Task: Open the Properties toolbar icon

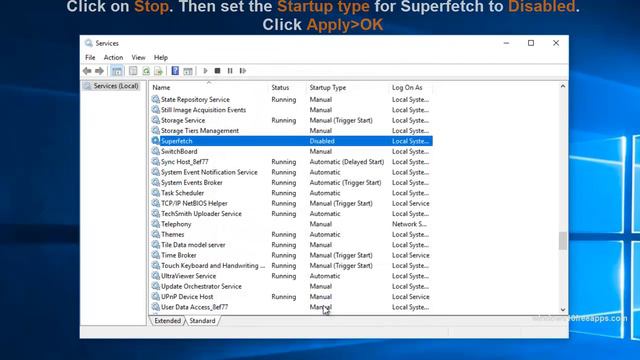Action: [133, 71]
